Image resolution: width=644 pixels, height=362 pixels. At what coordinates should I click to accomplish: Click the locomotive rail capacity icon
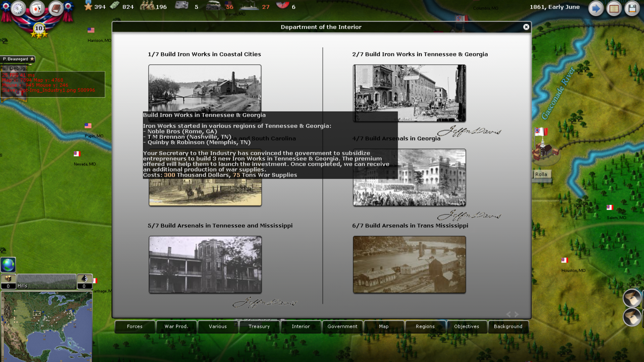(213, 6)
